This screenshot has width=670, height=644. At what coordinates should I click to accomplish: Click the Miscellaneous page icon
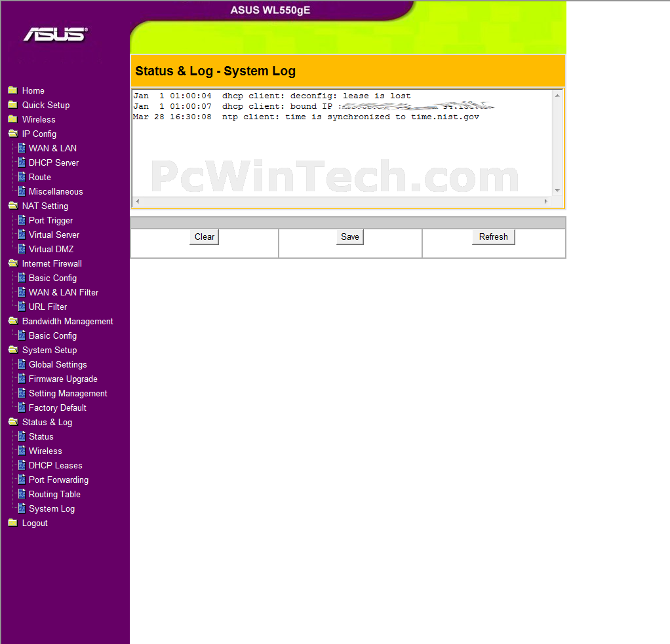coord(22,191)
